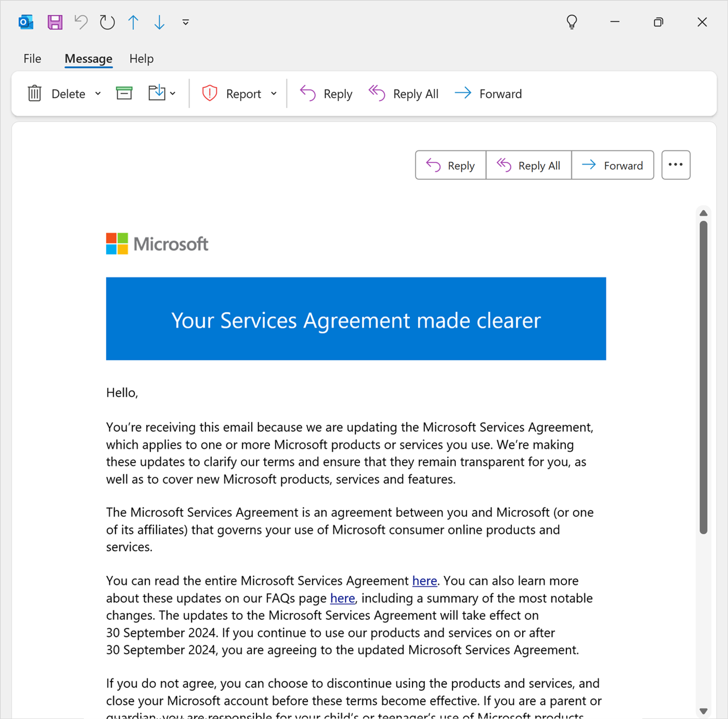This screenshot has height=719, width=728.
Task: Click the Save icon in quick access toolbar
Action: pos(55,22)
